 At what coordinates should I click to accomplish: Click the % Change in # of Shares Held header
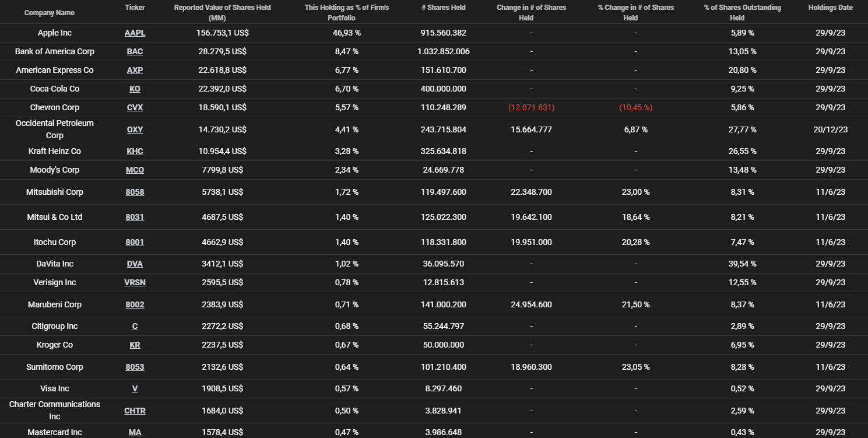coord(635,12)
